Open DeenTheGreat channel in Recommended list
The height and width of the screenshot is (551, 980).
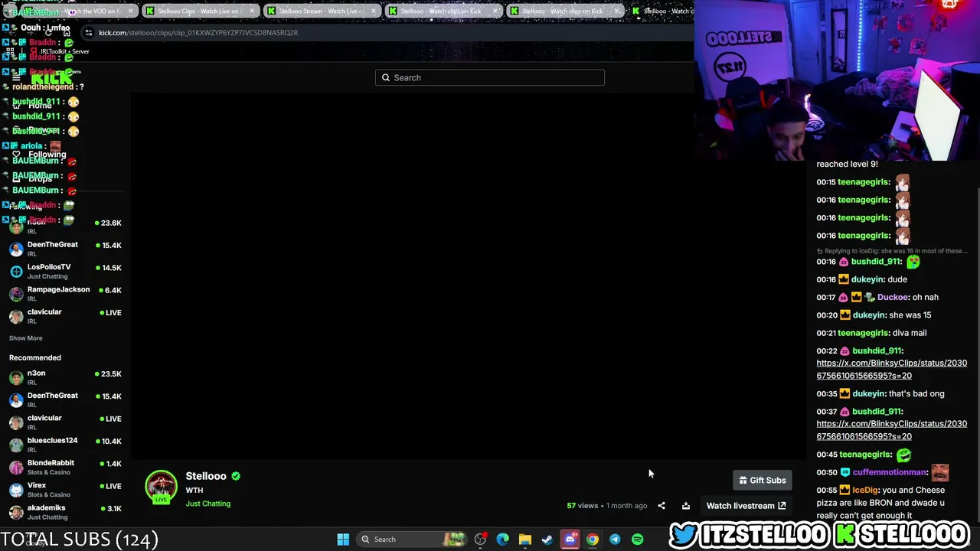[65, 399]
